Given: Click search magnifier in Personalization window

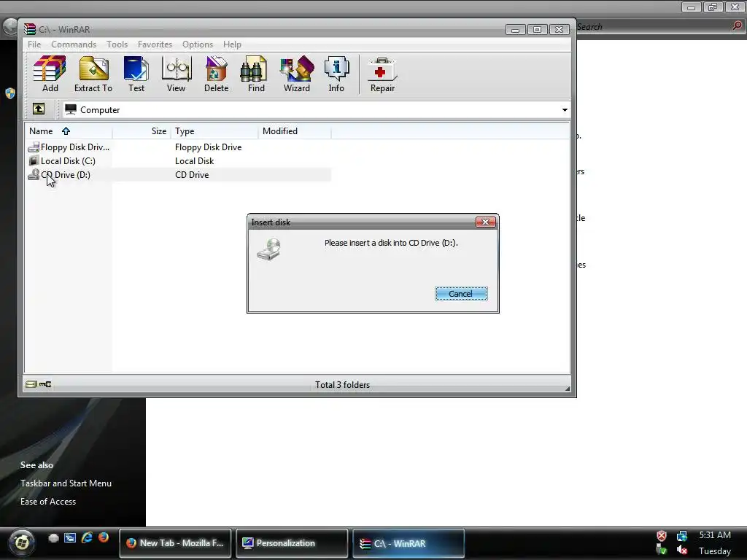Looking at the screenshot, I should click(738, 26).
